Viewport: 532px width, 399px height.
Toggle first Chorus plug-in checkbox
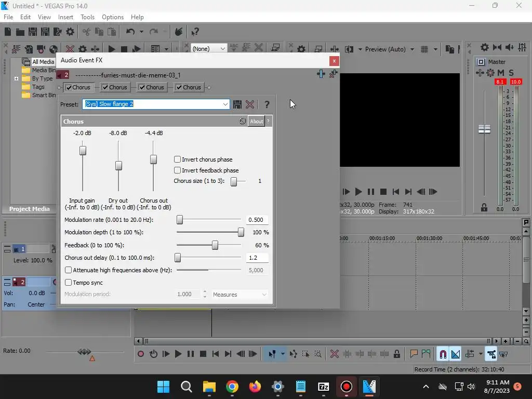(69, 87)
